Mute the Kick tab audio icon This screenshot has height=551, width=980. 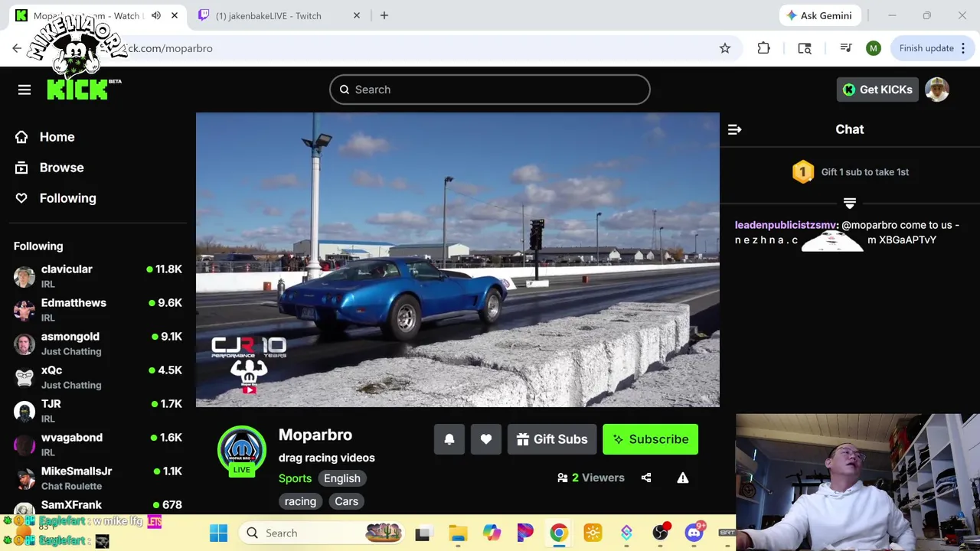click(x=156, y=15)
